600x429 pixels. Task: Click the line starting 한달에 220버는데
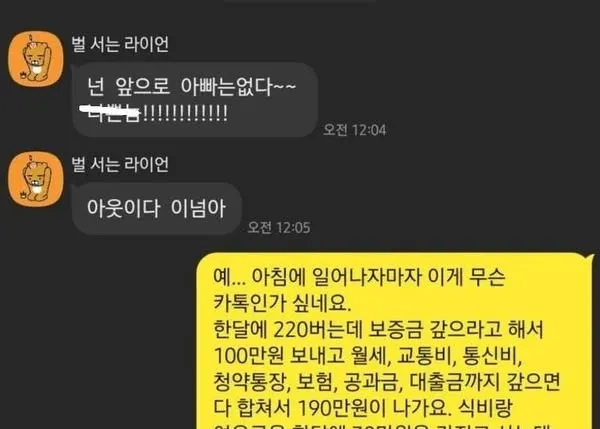(378, 329)
